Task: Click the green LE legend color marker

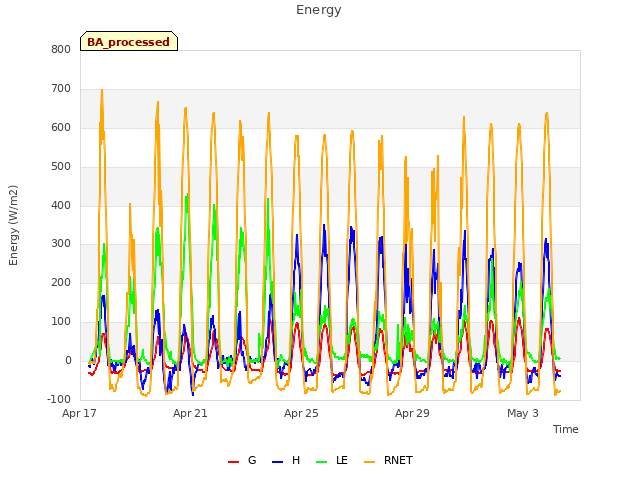Action: click(x=321, y=462)
